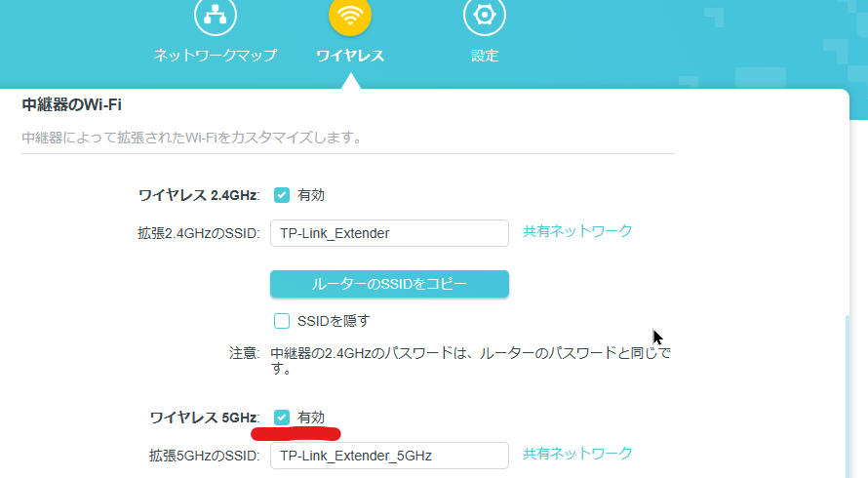This screenshot has width=868, height=478.
Task: Switch to 設定 tab label
Action: 485,56
